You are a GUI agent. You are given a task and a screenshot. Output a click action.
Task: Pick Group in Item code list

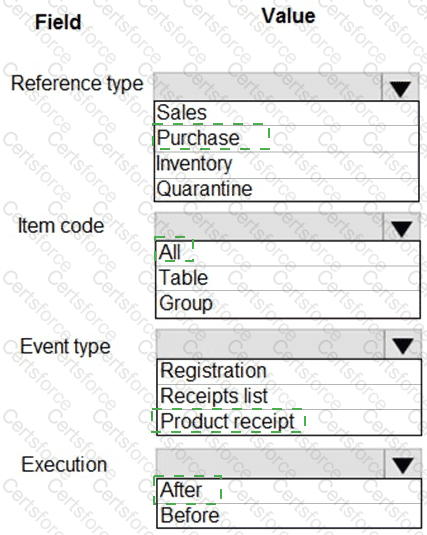coord(288,304)
